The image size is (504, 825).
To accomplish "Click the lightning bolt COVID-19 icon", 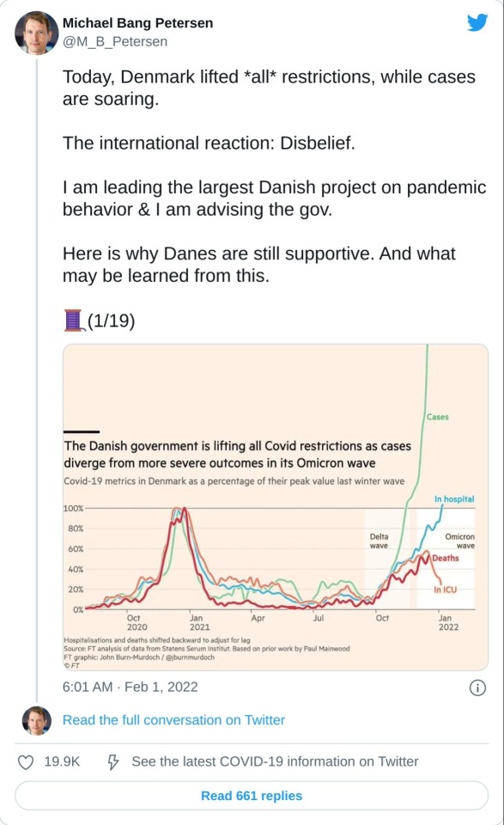I will pyautogui.click(x=113, y=762).
